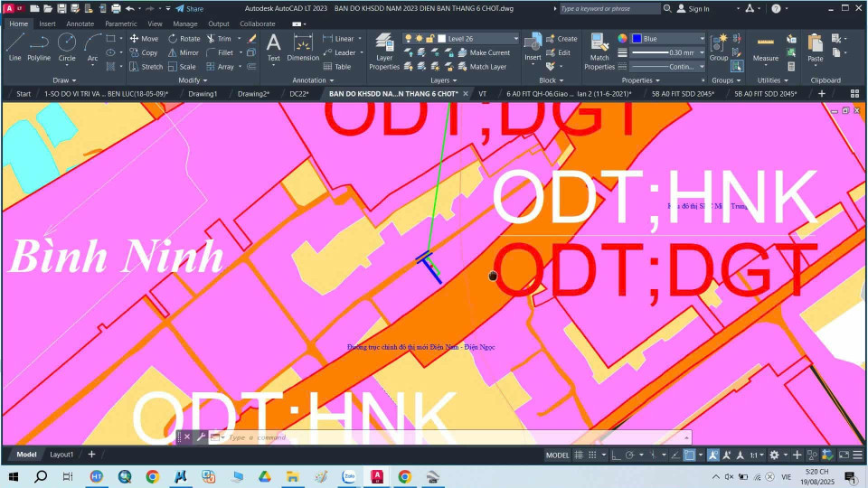Image resolution: width=868 pixels, height=488 pixels.
Task: Select the Line drawing tool
Action: tap(14, 46)
